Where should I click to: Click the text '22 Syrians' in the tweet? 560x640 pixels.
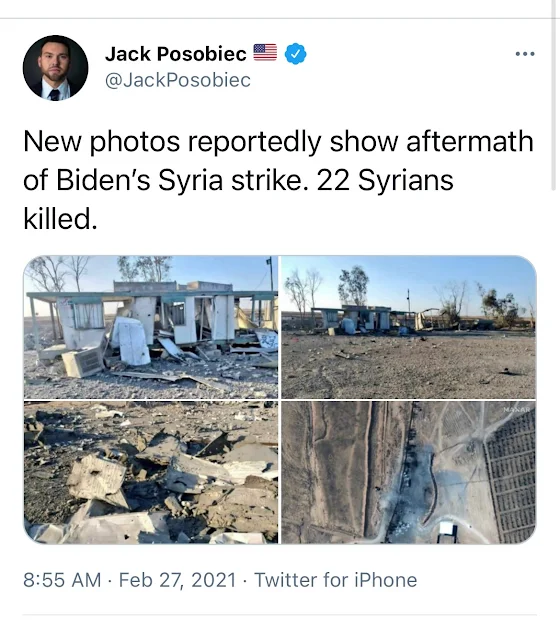(x=385, y=180)
